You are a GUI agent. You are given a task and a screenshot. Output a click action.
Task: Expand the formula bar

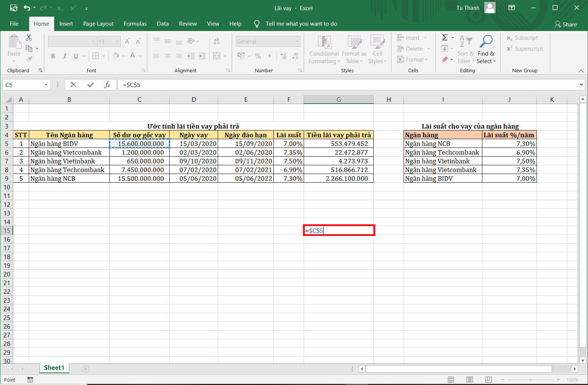point(581,85)
